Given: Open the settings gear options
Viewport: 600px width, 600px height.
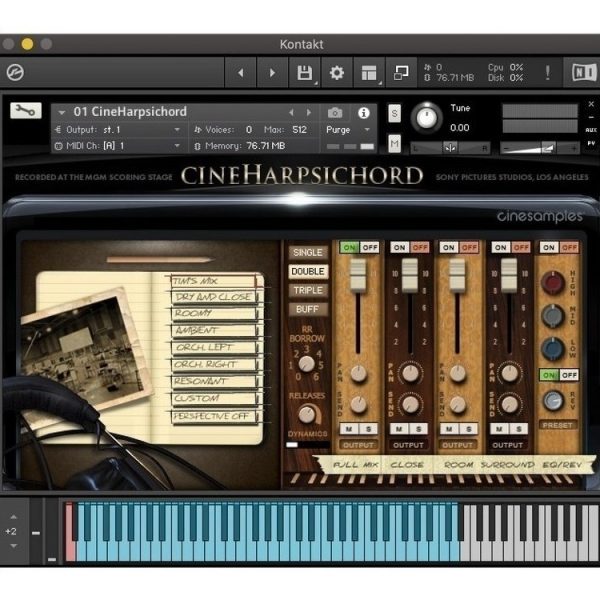Looking at the screenshot, I should 337,73.
